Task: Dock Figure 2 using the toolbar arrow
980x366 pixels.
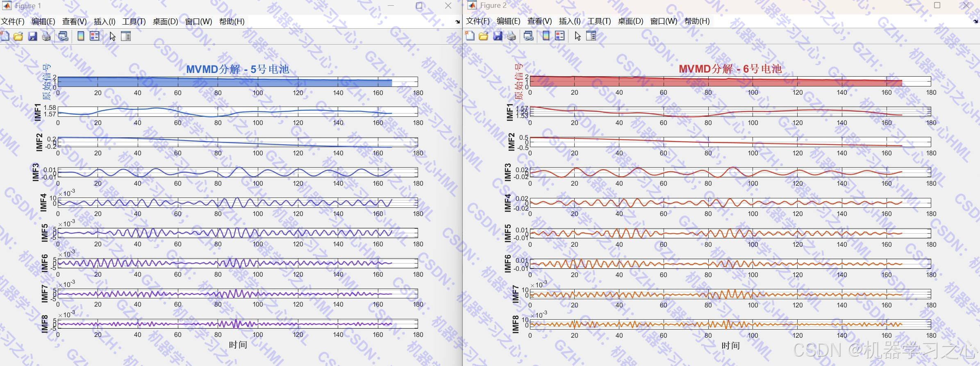Action: click(975, 21)
